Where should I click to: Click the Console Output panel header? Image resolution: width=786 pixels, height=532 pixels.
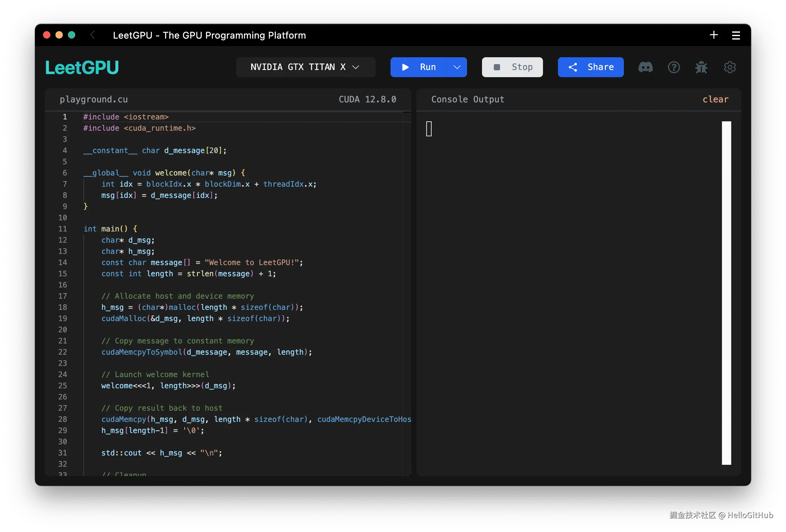click(x=467, y=100)
